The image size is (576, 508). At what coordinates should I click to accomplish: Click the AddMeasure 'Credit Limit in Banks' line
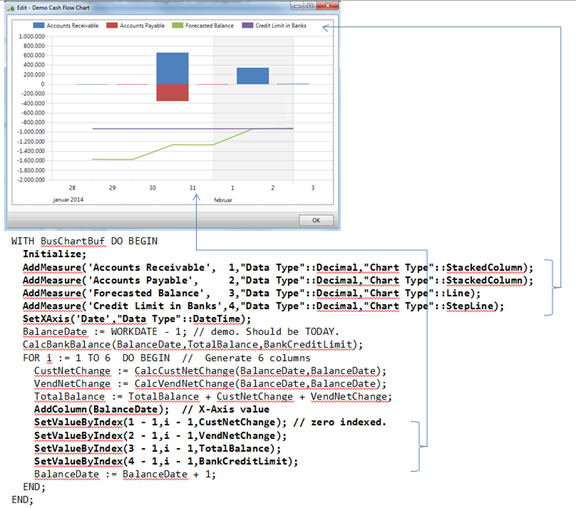pyautogui.click(x=263, y=306)
